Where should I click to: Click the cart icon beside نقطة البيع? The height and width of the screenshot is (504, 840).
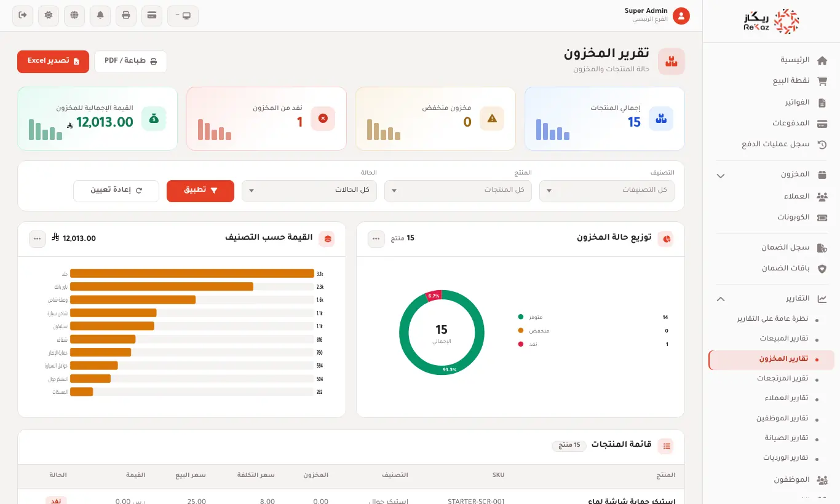pos(822,81)
